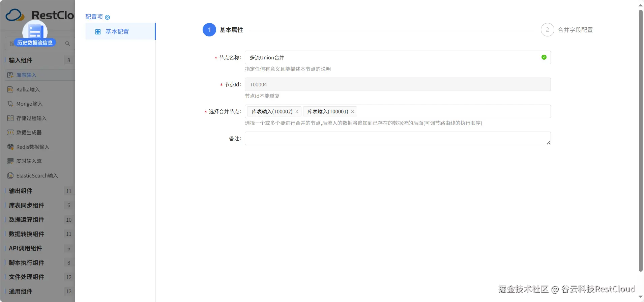This screenshot has height=302, width=644.
Task: Select the 实时输入流 component icon
Action: click(10, 161)
